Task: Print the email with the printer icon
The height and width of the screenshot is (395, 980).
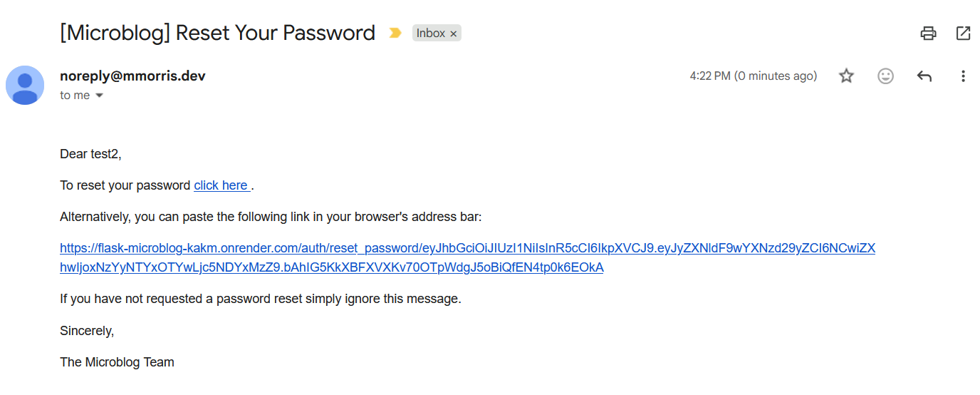Action: tap(928, 33)
